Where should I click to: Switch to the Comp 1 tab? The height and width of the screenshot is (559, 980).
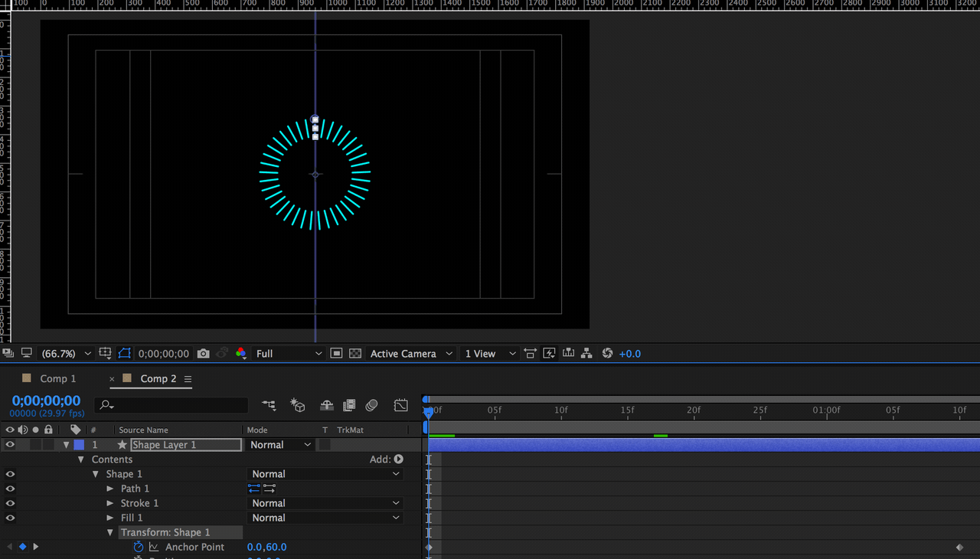(58, 378)
